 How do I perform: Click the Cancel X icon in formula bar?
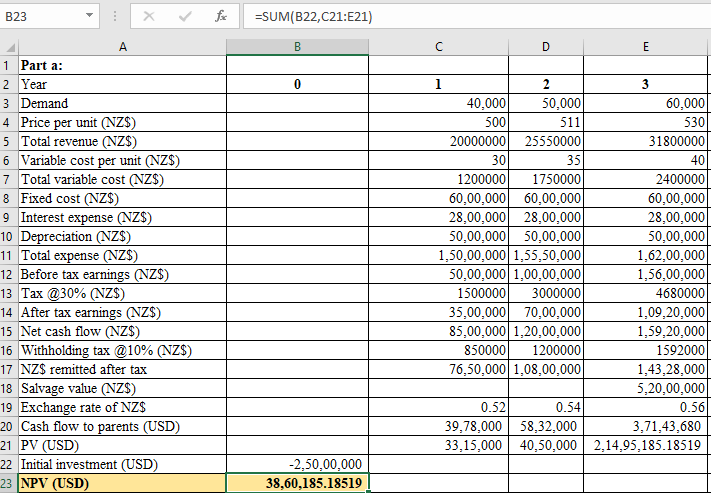tap(149, 17)
